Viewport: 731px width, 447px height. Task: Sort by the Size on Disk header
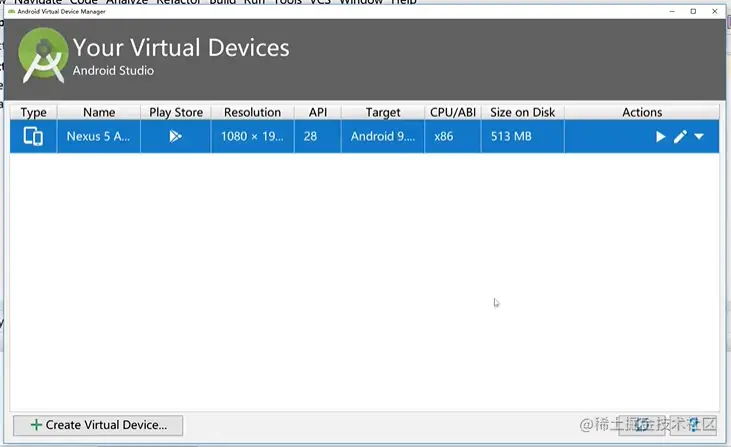(523, 112)
